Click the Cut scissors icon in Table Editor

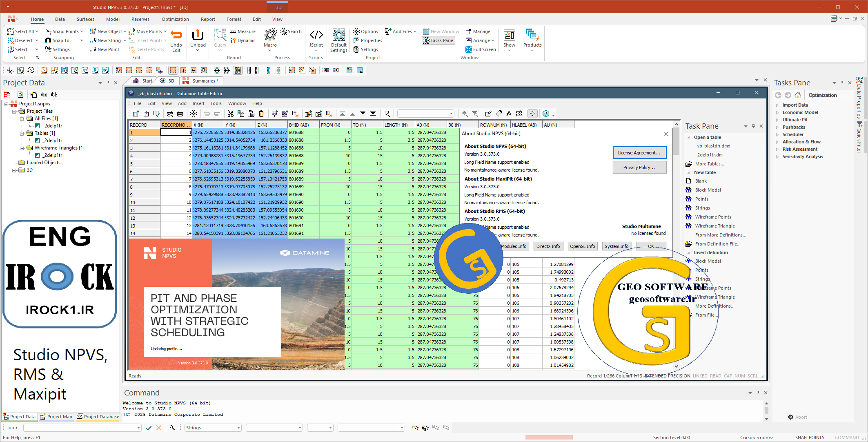point(231,114)
